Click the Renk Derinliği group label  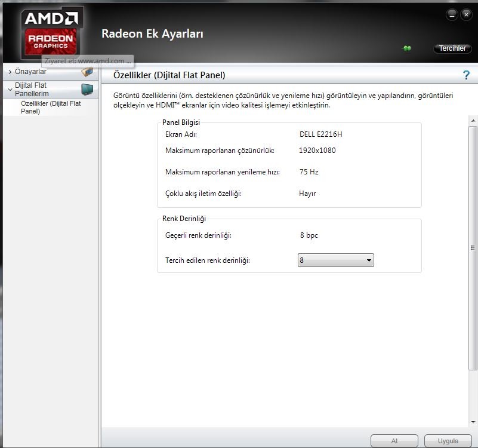(184, 219)
